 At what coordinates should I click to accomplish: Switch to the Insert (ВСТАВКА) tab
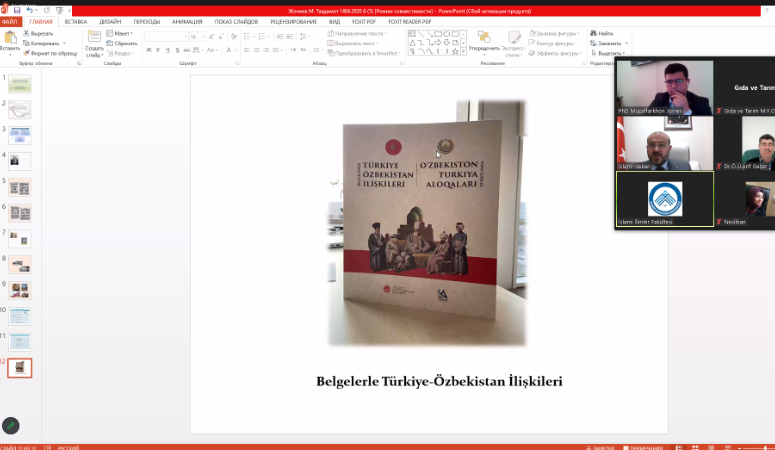click(x=76, y=22)
